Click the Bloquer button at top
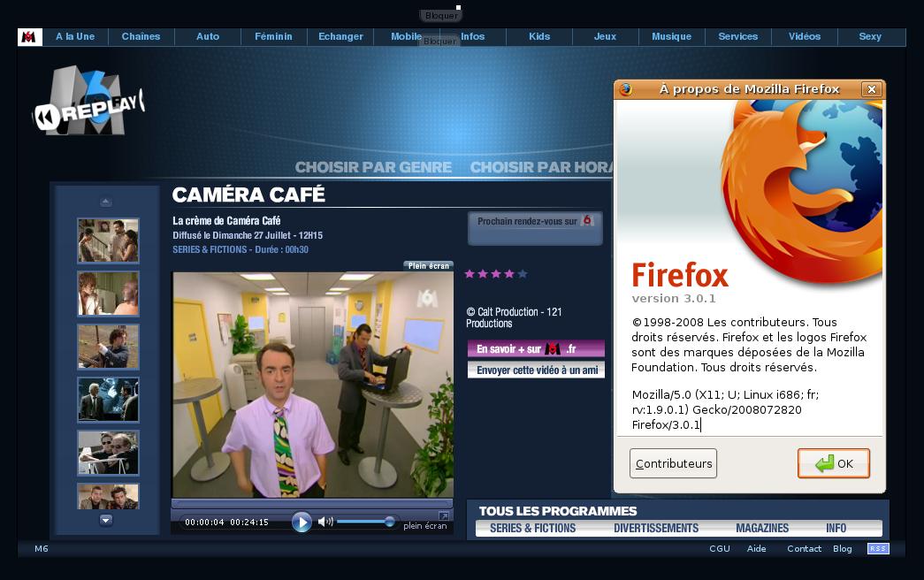Image resolution: width=924 pixels, height=580 pixels. (x=441, y=16)
